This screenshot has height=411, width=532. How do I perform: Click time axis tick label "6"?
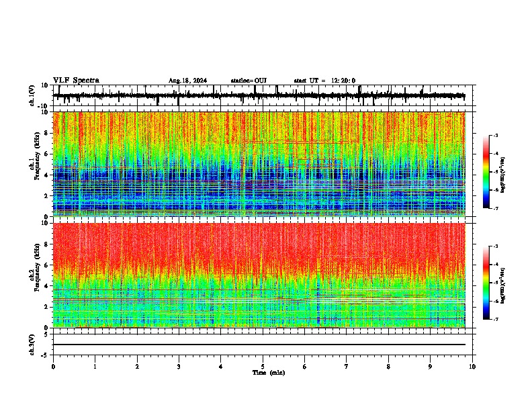[305, 367]
